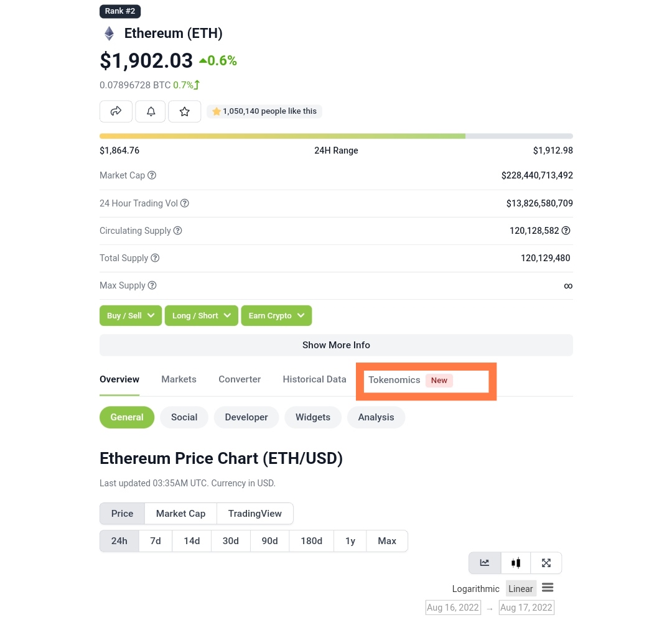Select the Social pill filter

pos(184,417)
